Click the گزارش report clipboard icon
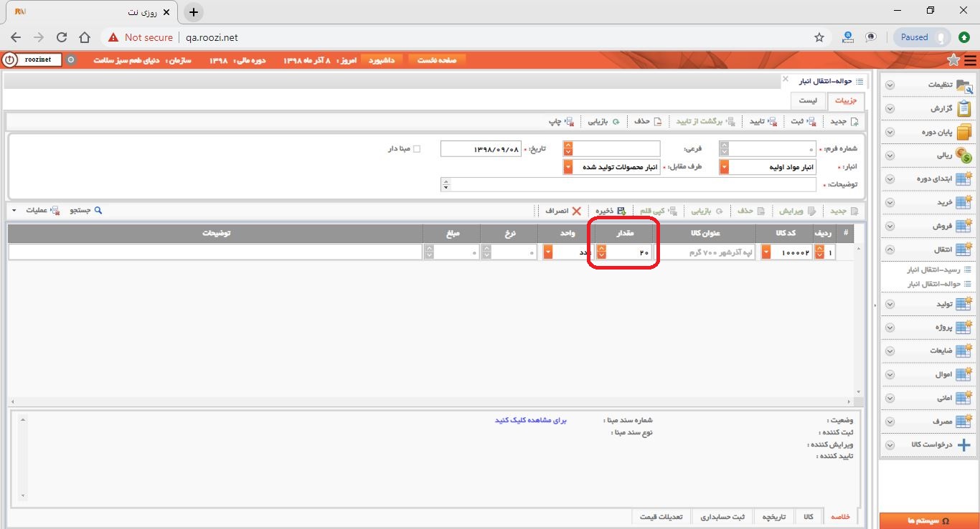This screenshot has width=980, height=529. tap(964, 108)
